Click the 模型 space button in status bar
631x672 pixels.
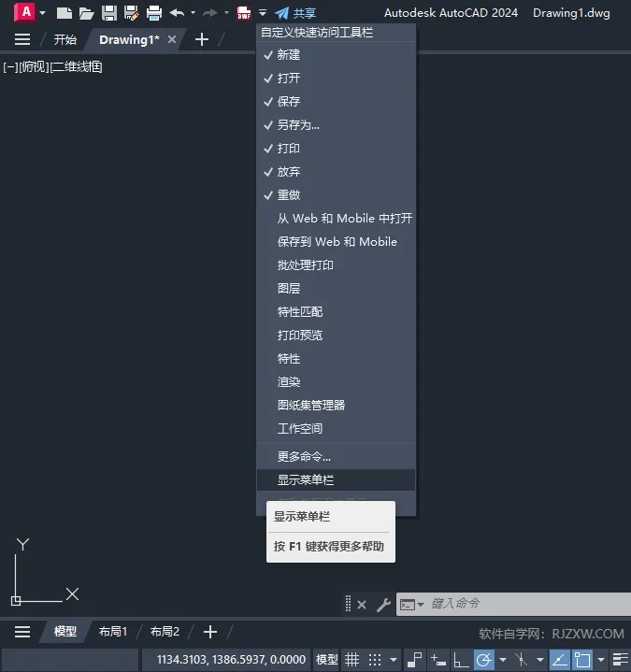(x=327, y=660)
